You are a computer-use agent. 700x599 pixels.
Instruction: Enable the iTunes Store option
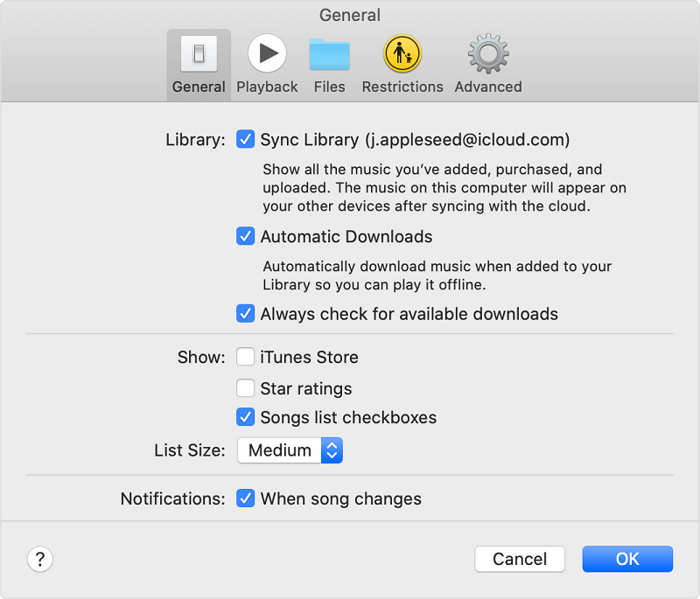tap(245, 357)
